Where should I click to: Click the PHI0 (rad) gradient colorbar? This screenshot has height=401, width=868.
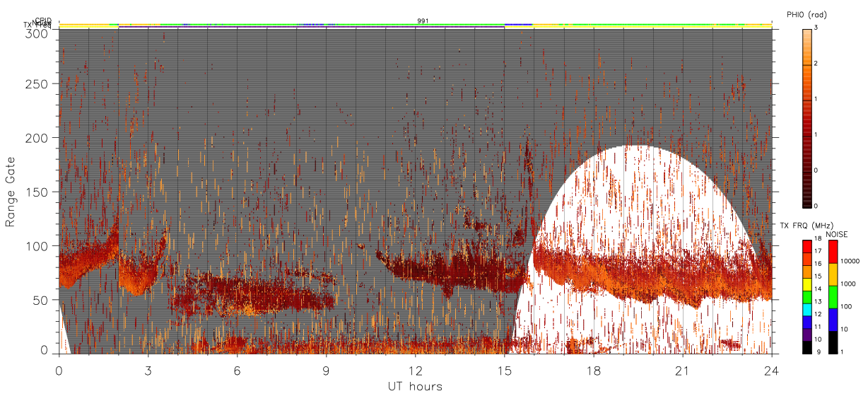pos(807,117)
